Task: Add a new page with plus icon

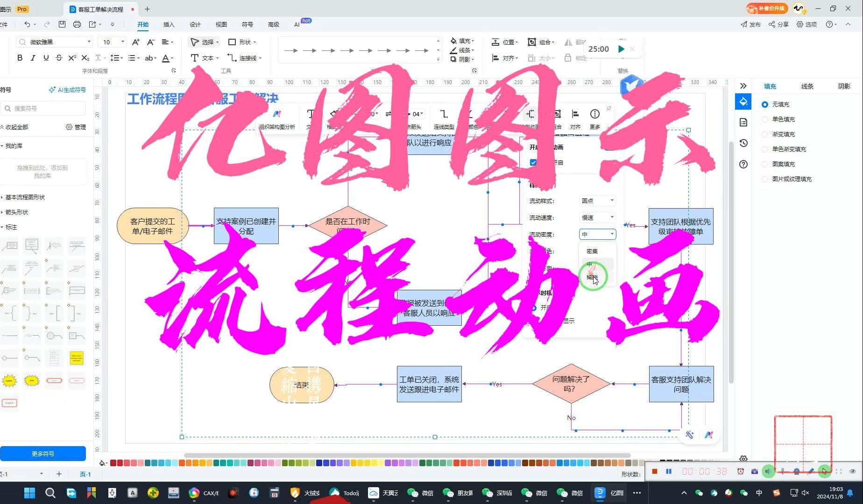Action: (x=59, y=474)
